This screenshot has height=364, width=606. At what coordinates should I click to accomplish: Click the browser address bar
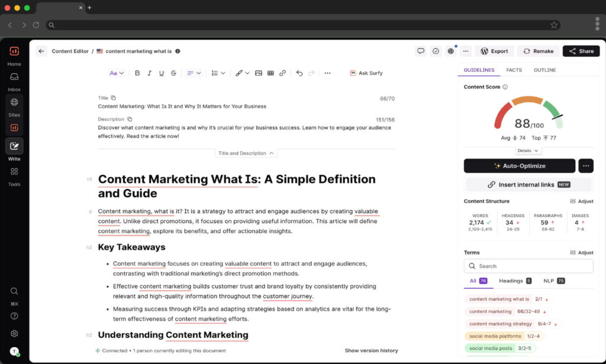pyautogui.click(x=302, y=25)
